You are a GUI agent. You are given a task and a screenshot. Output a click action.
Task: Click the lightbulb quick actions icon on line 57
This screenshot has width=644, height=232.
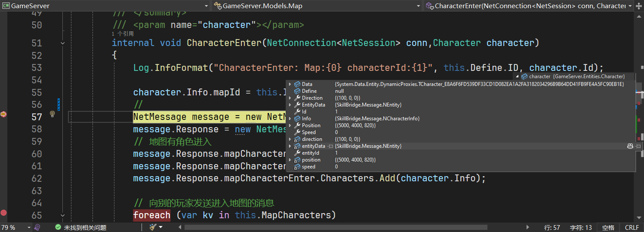[52, 114]
